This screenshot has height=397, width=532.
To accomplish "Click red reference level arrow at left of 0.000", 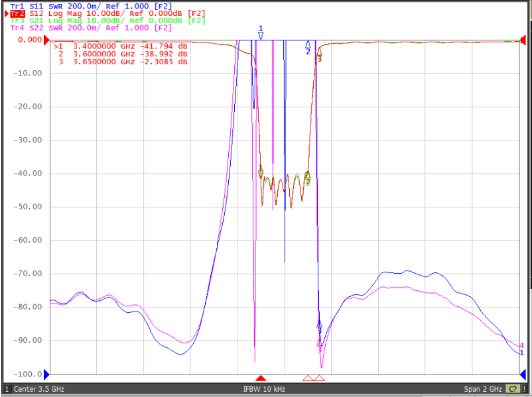I will pos(47,40).
